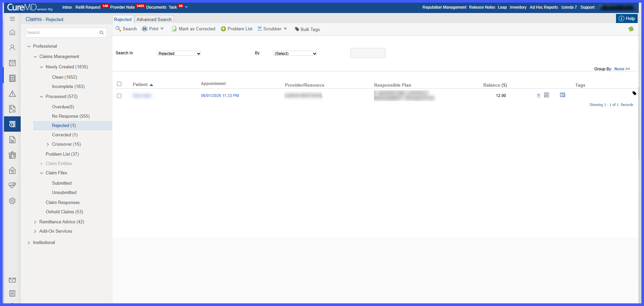This screenshot has height=306, width=644.
Task: Open the mail envelope icon at sidebar bottom
Action: pos(12,280)
